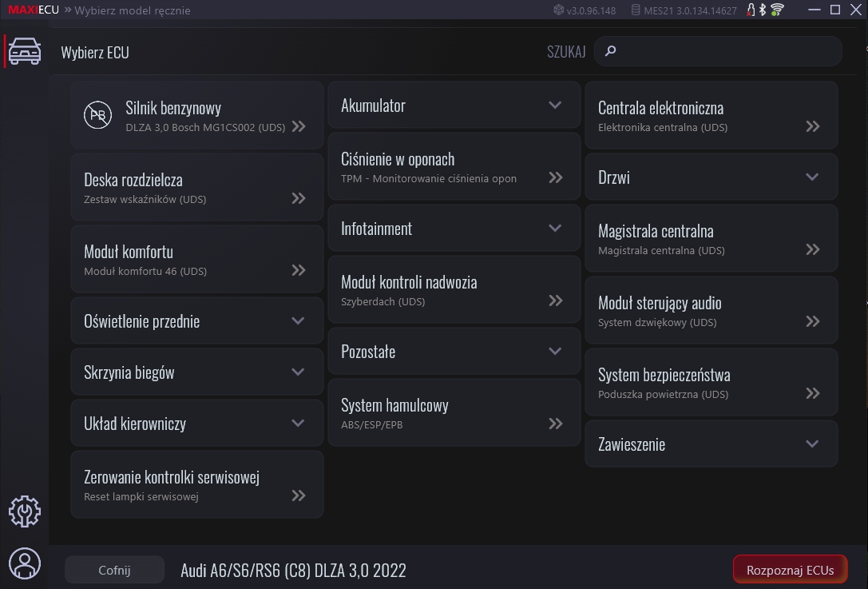Open Deska rozdzielcza double-arrow icon
Screen dimensions: 868x589
coord(299,198)
